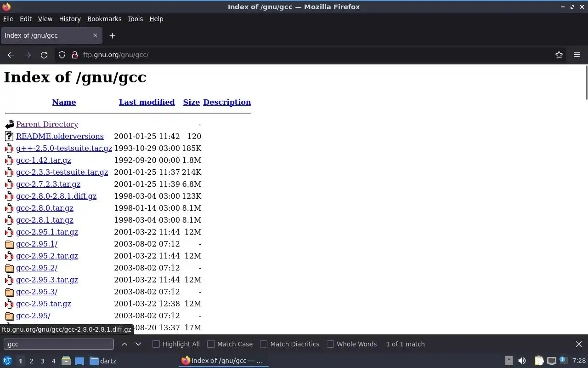Switch to workspace 2

31,361
